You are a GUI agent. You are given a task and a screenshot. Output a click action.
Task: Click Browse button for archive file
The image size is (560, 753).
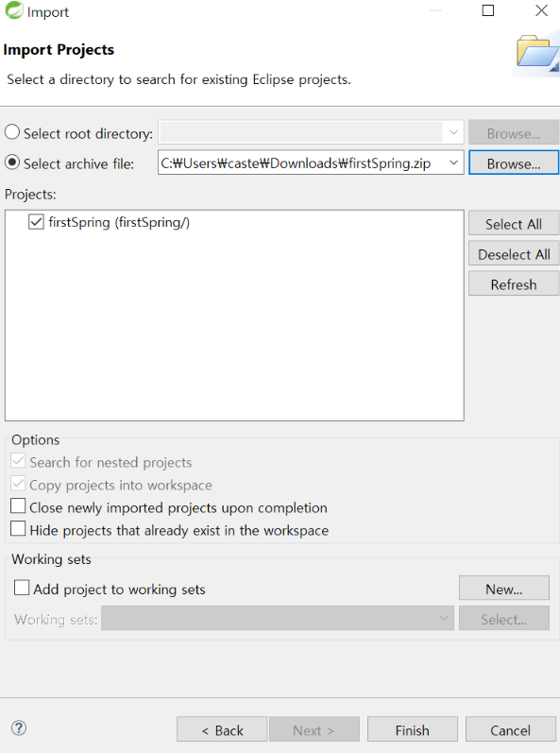click(x=514, y=163)
